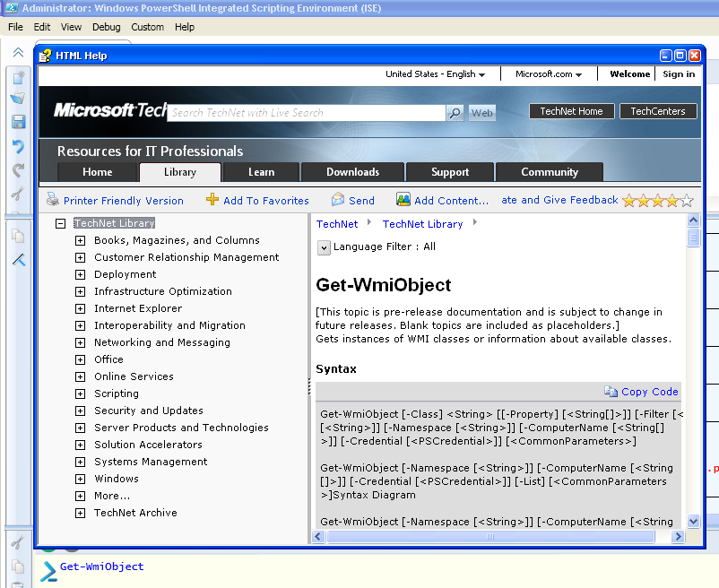
Task: Redo with the gray arrow icon
Action: [18, 170]
